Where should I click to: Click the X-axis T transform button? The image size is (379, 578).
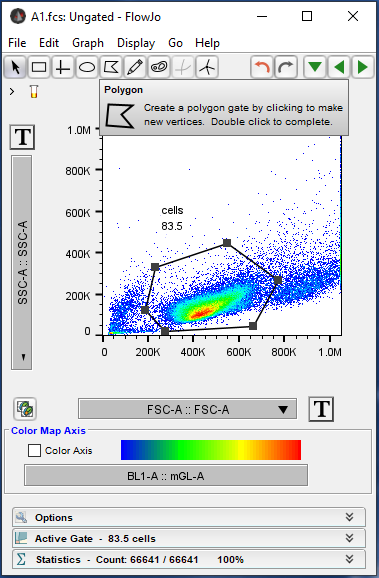click(321, 409)
